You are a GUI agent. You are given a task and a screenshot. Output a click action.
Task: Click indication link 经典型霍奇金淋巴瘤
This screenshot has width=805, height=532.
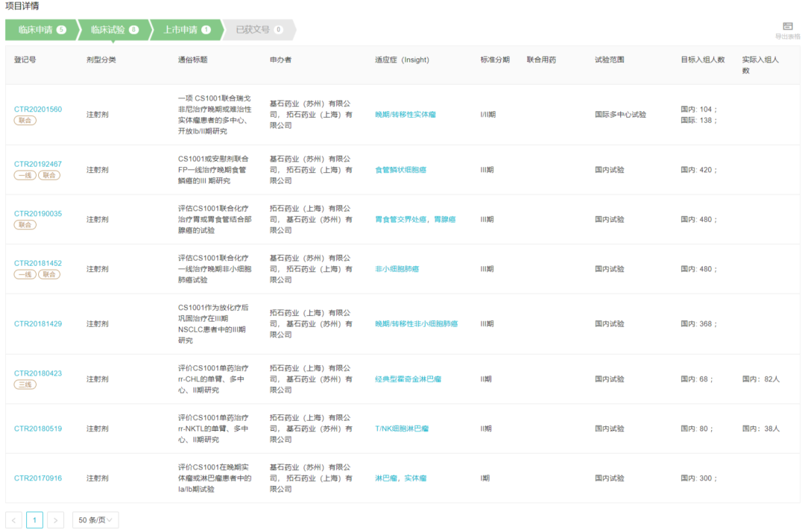[408, 379]
